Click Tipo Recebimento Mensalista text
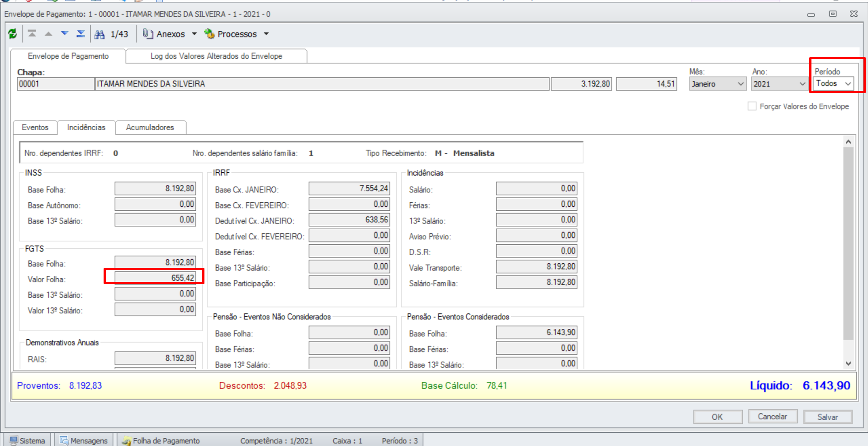Viewport: 868px width, 446px height. (465, 153)
